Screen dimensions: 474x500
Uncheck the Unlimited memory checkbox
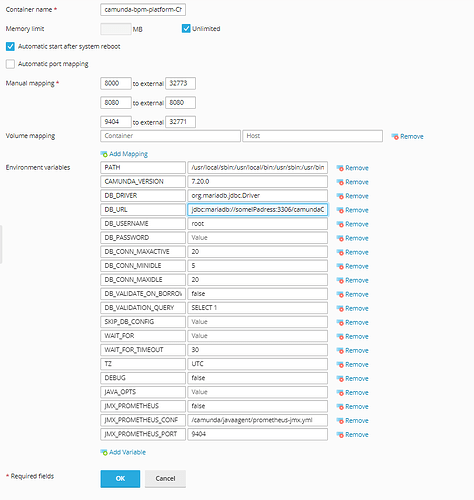pos(186,29)
